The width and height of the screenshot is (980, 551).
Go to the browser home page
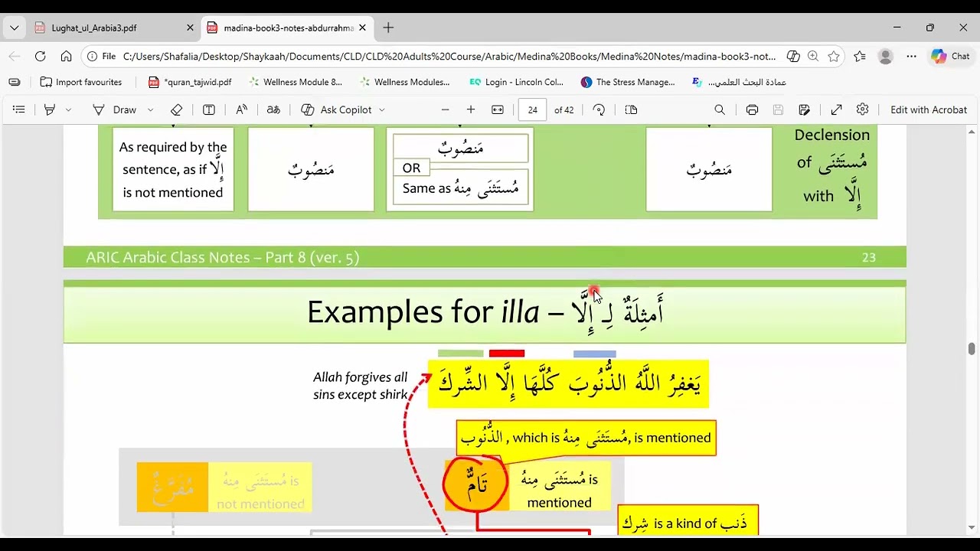pos(67,56)
